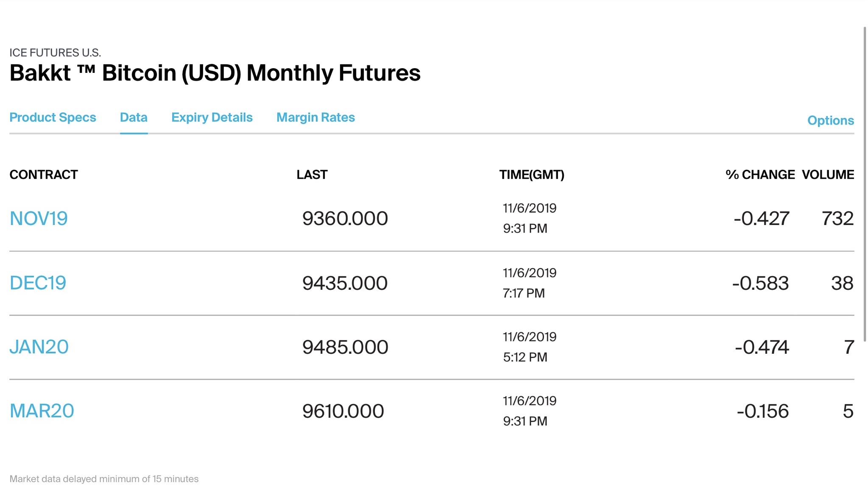
Task: Click the -0.474 percent change value
Action: point(762,347)
